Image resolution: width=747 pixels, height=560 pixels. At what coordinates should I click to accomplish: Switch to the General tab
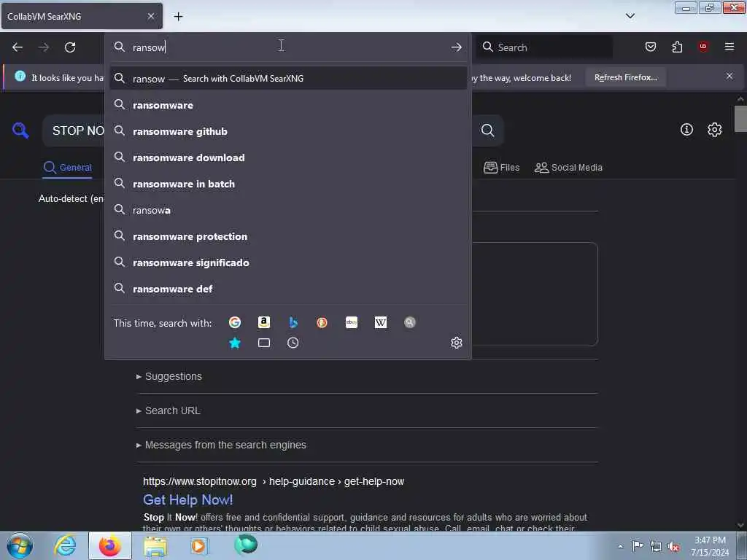pyautogui.click(x=68, y=168)
